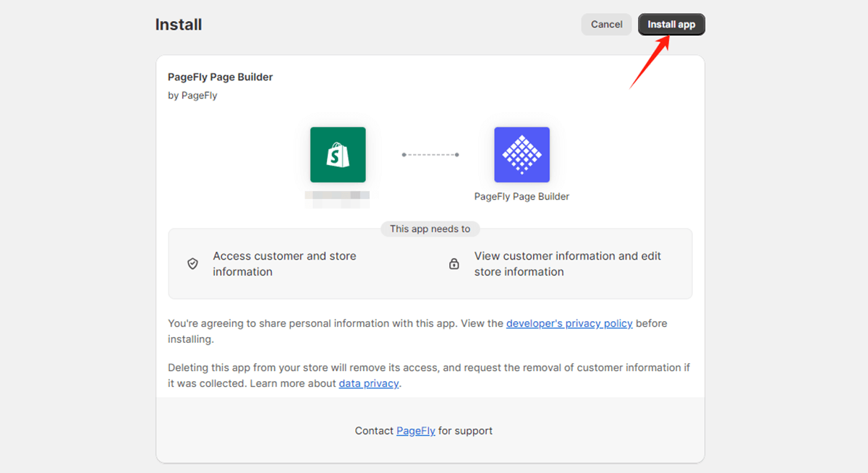868x473 pixels.
Task: Click the green Shopify logo icon
Action: (x=338, y=154)
